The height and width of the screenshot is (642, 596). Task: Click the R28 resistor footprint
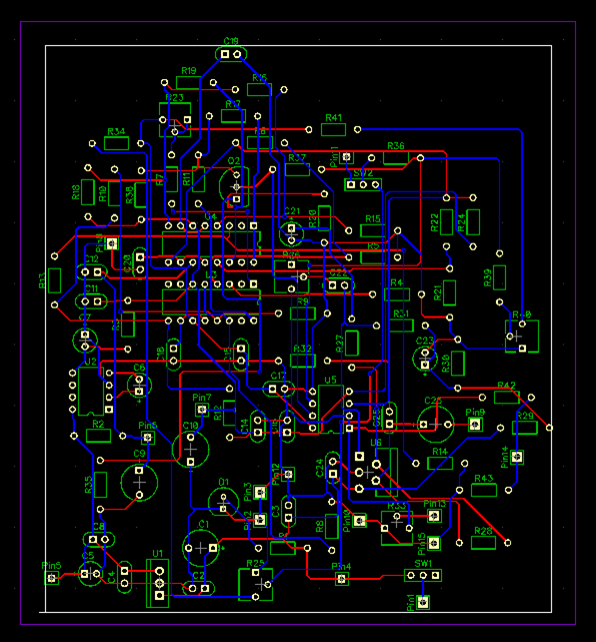click(x=483, y=543)
